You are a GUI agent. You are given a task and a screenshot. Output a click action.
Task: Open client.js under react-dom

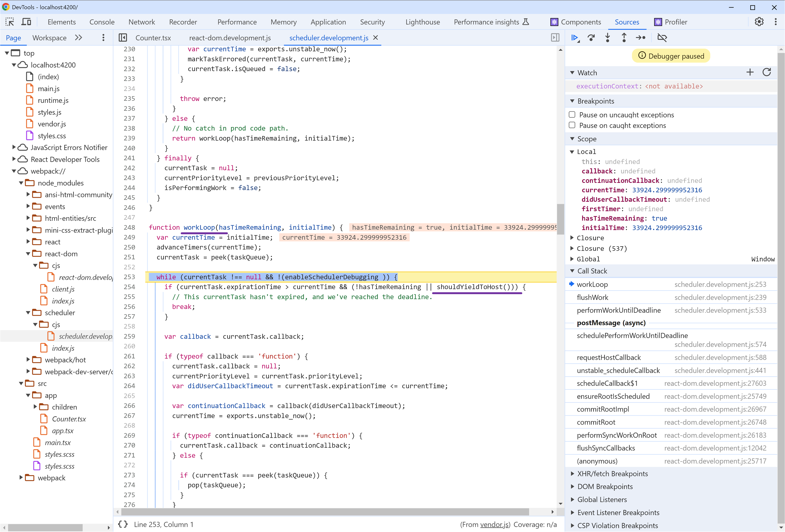pyautogui.click(x=63, y=289)
